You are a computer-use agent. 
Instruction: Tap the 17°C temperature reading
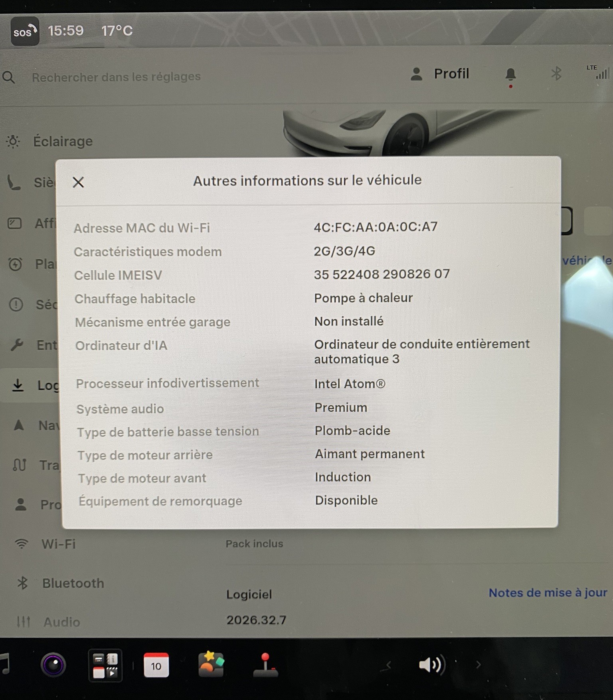[x=117, y=31]
